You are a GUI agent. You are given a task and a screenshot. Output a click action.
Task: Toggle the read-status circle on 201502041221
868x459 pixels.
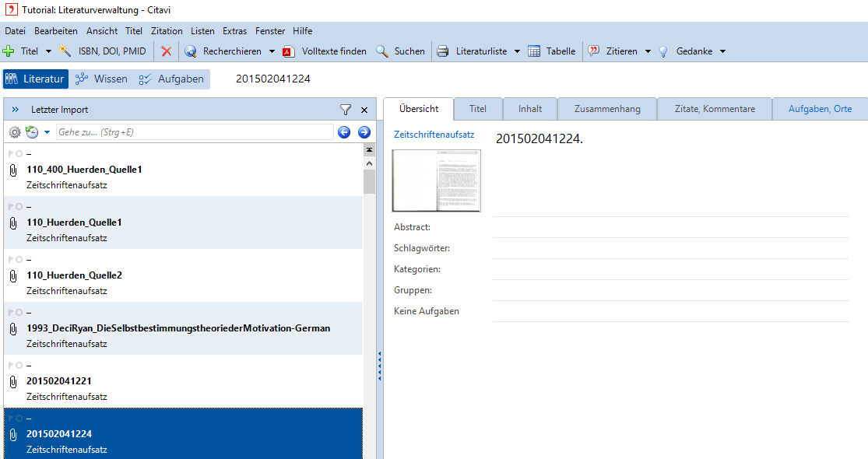click(19, 366)
